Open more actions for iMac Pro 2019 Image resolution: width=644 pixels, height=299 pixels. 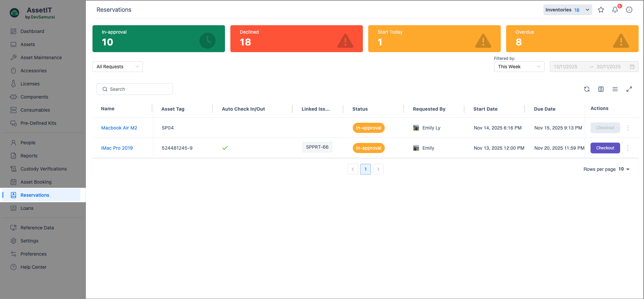pos(628,148)
